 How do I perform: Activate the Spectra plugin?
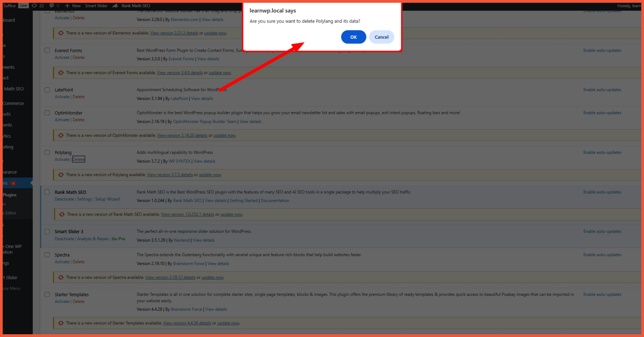click(x=62, y=262)
